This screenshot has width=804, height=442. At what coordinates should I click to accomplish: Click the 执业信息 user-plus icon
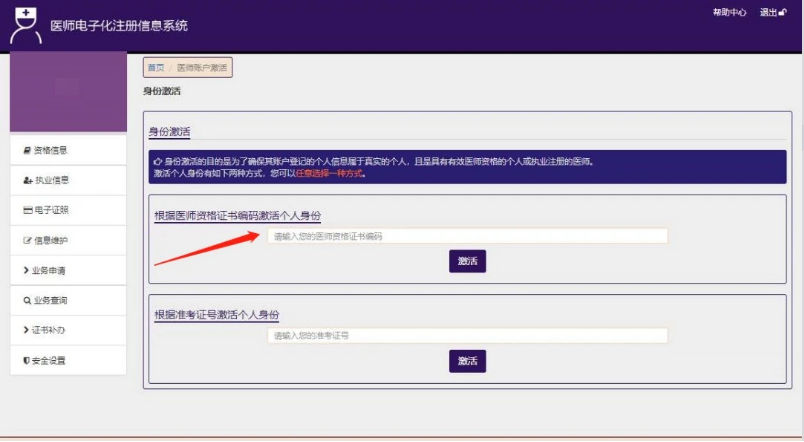tap(28, 180)
